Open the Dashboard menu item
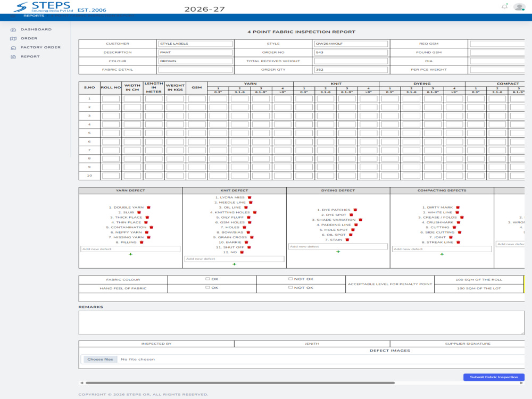Screen dimensions: 532x399 click(36, 29)
